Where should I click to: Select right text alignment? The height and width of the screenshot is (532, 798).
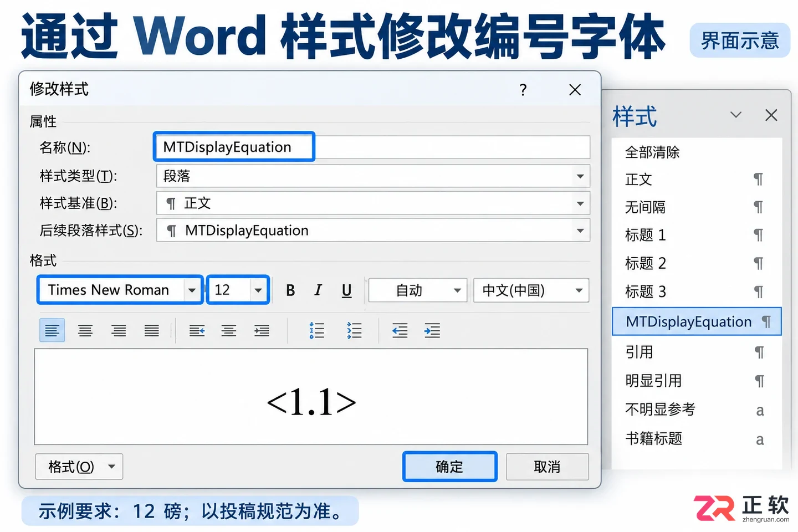point(119,331)
